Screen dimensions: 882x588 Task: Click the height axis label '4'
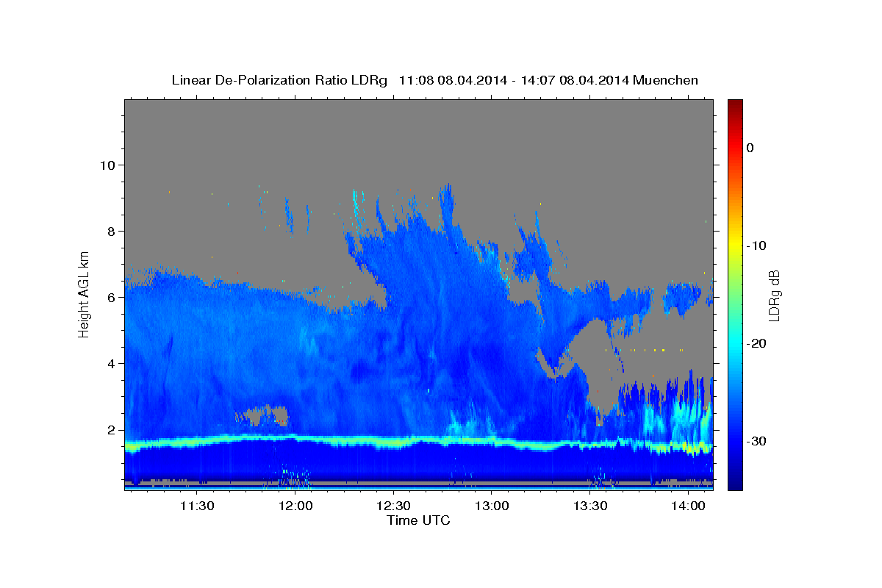111,363
